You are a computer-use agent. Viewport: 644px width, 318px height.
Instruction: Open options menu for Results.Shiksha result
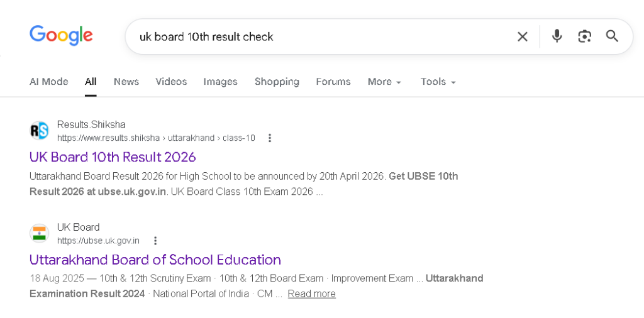tap(270, 138)
